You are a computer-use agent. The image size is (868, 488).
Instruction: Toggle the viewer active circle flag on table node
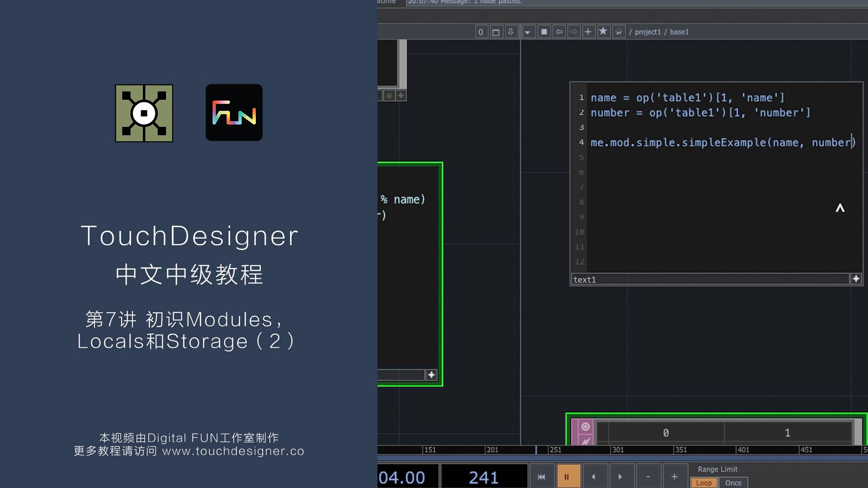click(x=585, y=427)
